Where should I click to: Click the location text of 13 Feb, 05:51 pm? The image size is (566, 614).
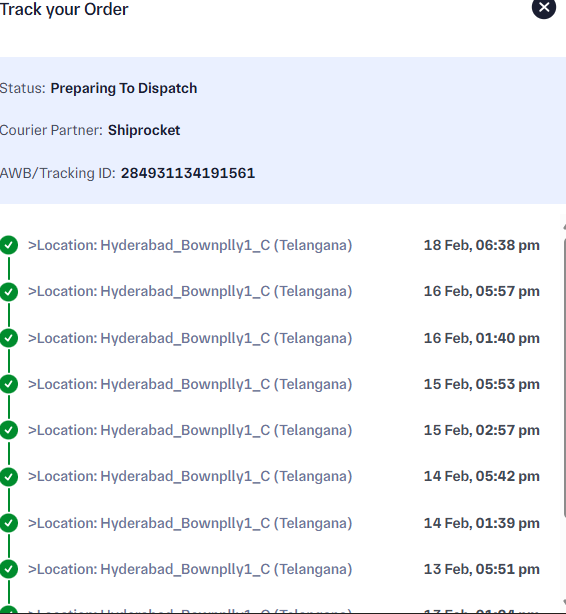point(190,569)
